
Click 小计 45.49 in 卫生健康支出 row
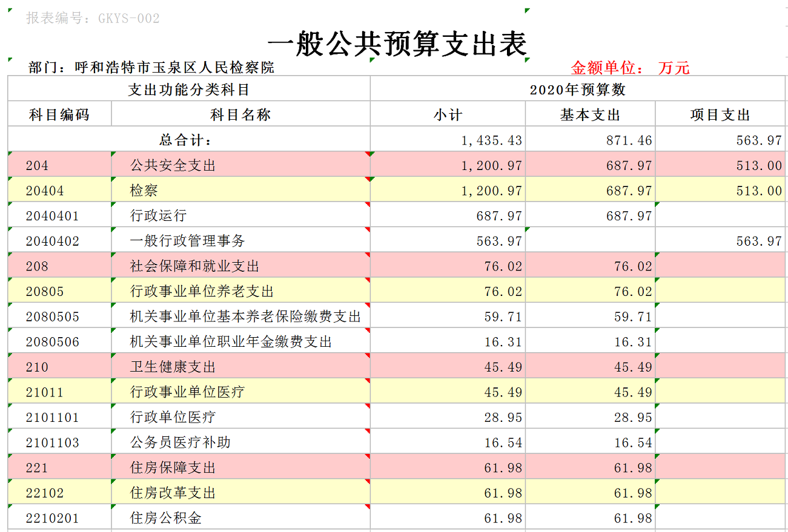503,367
